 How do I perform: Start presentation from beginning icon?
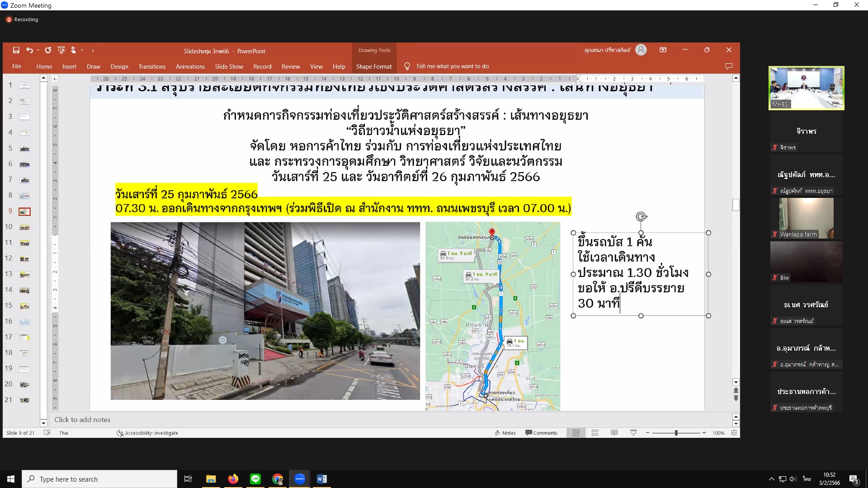61,50
